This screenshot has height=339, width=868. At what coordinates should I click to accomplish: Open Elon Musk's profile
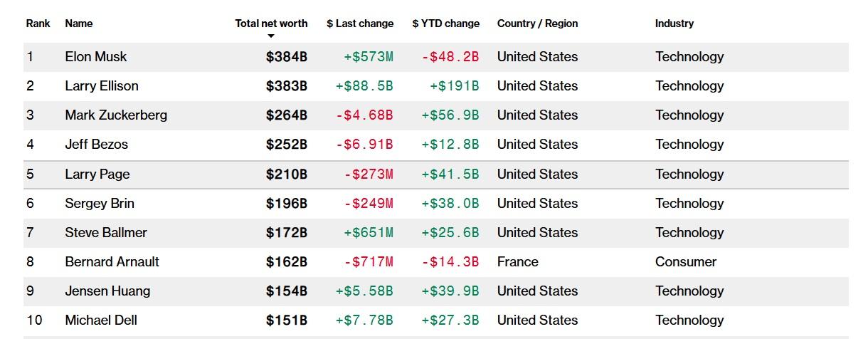click(x=96, y=57)
